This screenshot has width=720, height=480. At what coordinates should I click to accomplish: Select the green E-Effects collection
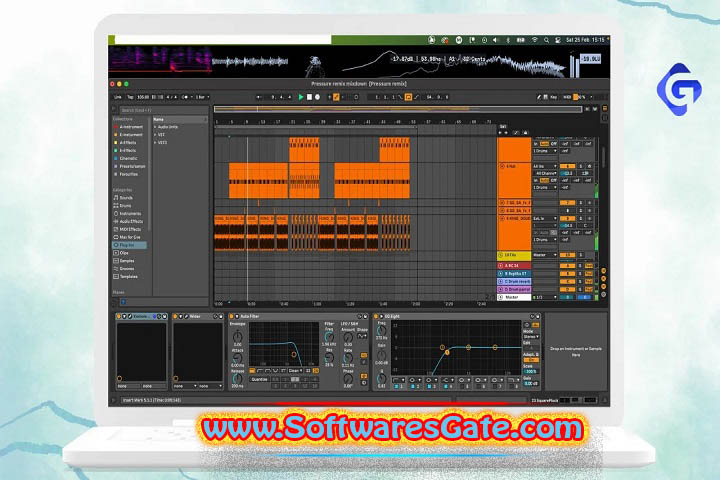point(126,150)
